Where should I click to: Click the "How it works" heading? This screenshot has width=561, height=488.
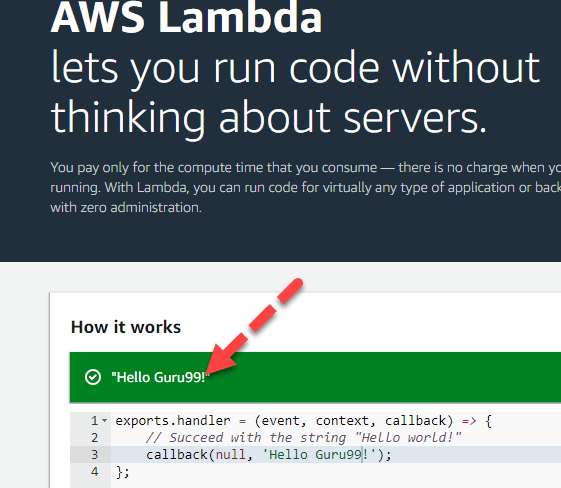pos(126,327)
